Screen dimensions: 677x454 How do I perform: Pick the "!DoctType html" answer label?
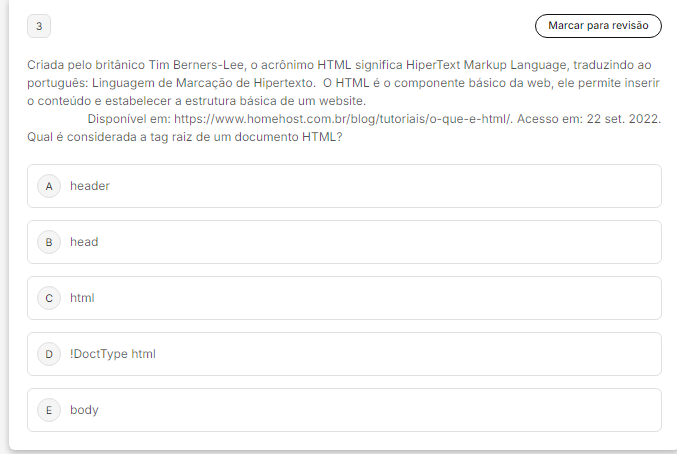[x=113, y=354]
